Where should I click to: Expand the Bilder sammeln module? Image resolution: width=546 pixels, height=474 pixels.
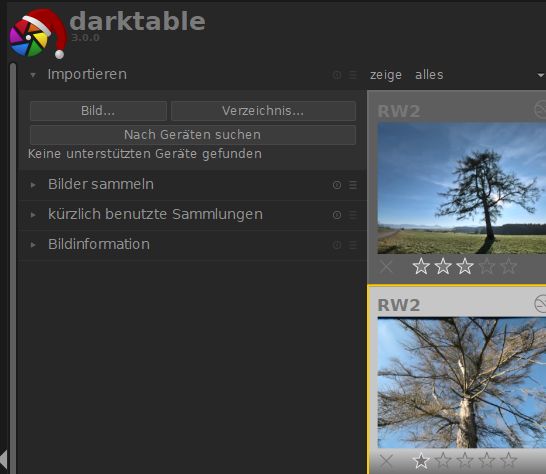pos(33,185)
